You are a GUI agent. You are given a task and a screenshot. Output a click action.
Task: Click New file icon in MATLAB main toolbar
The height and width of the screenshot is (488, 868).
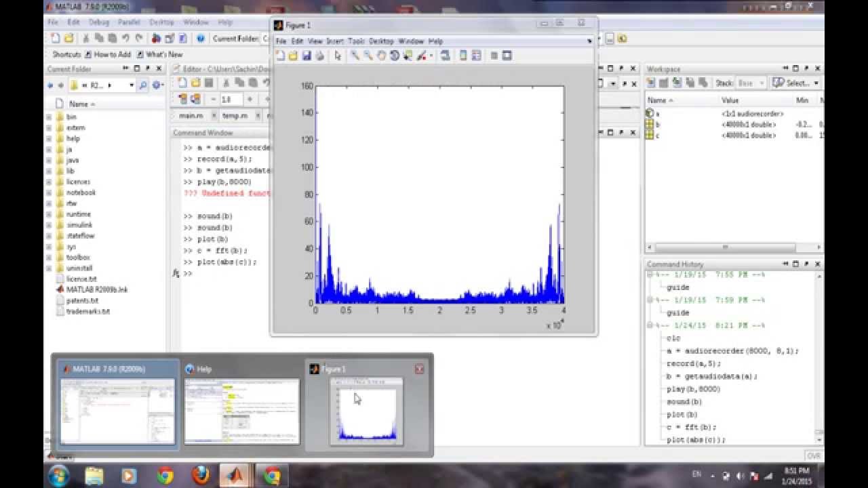(56, 39)
